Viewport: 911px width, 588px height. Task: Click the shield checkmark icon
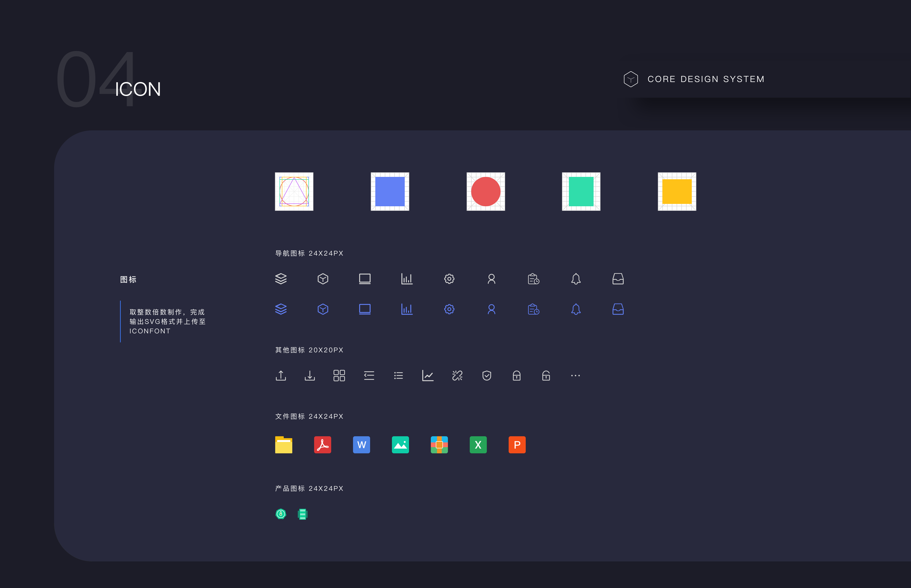[487, 376]
